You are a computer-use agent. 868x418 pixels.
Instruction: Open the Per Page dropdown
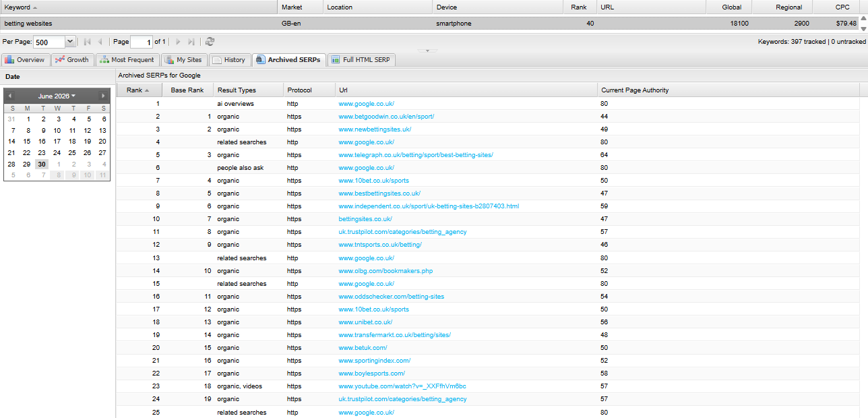[70, 42]
